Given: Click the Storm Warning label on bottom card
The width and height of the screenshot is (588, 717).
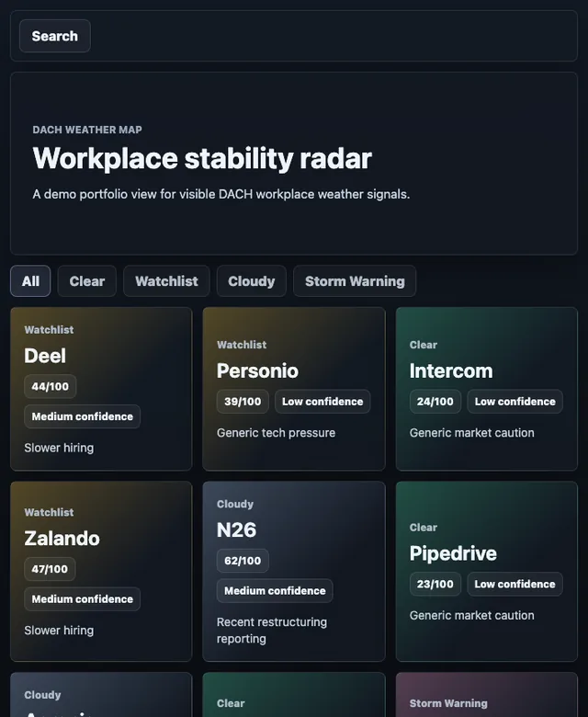Looking at the screenshot, I should [448, 703].
